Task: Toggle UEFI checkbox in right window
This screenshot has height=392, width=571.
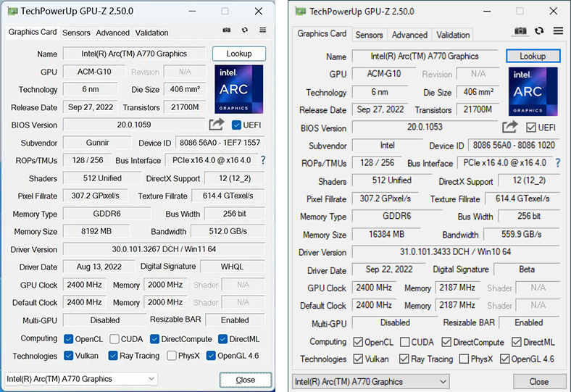Action: tap(531, 128)
